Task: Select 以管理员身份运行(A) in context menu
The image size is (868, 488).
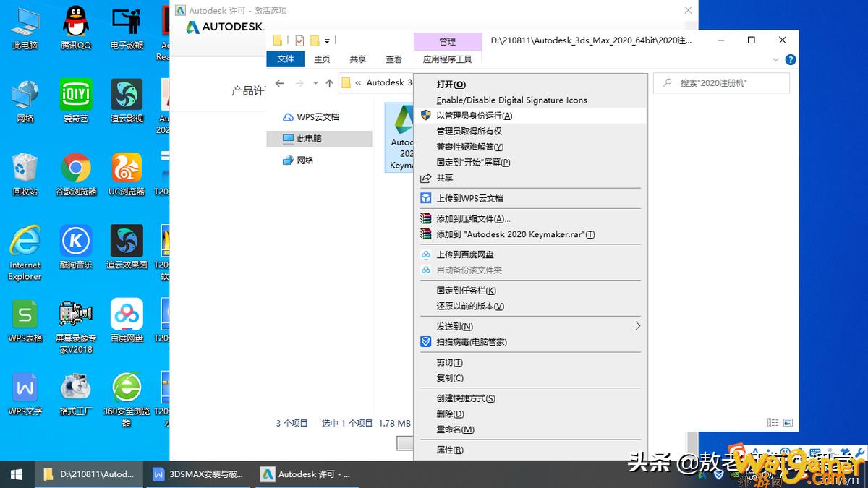Action: [530, 116]
